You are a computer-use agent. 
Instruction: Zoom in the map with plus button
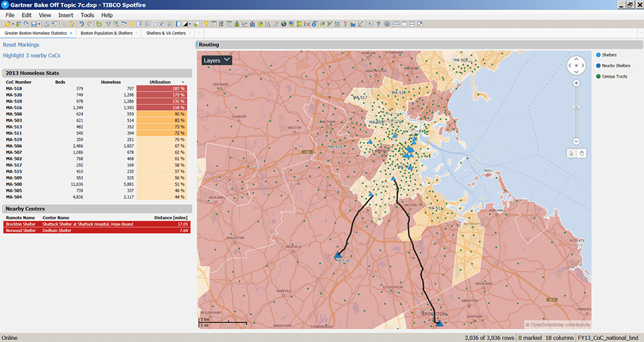click(x=576, y=83)
